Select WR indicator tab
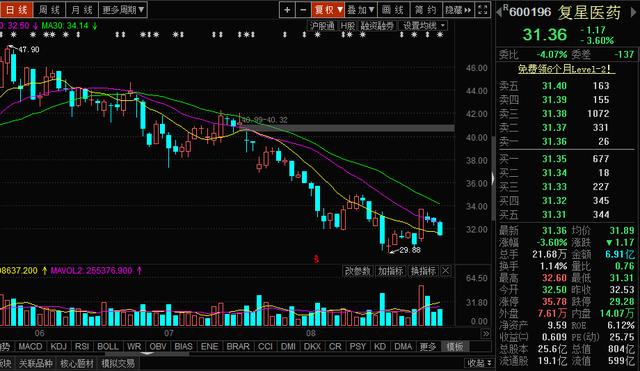The width and height of the screenshot is (640, 371). (x=134, y=347)
